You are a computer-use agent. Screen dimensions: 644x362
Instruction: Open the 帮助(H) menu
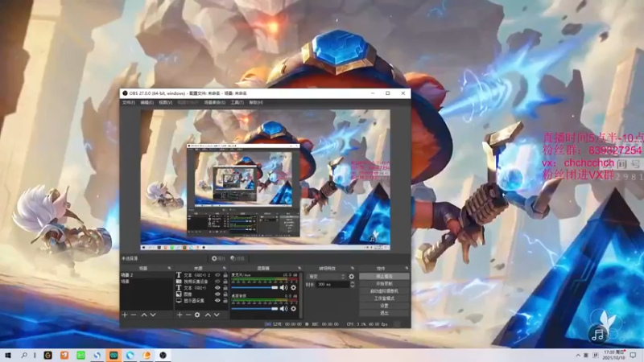(256, 103)
